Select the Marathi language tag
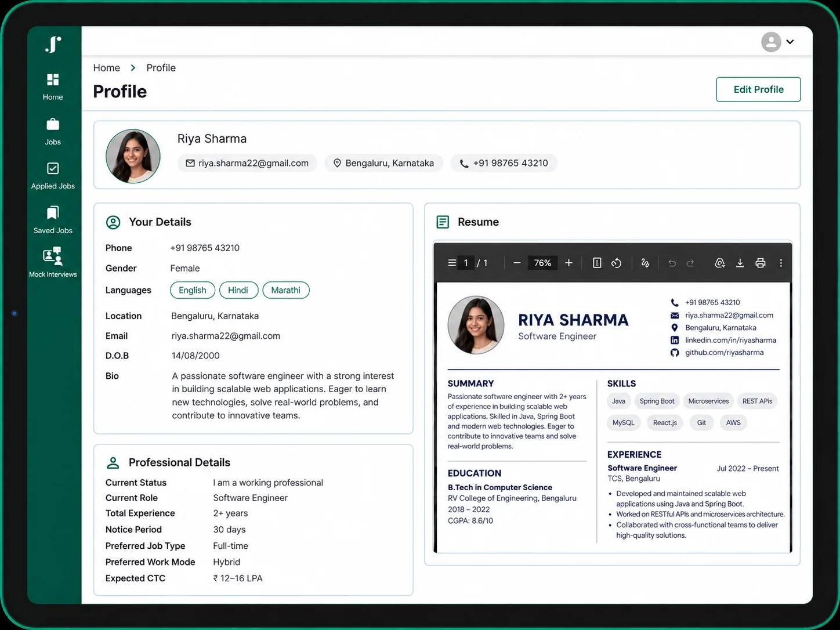This screenshot has height=630, width=840. pyautogui.click(x=286, y=290)
